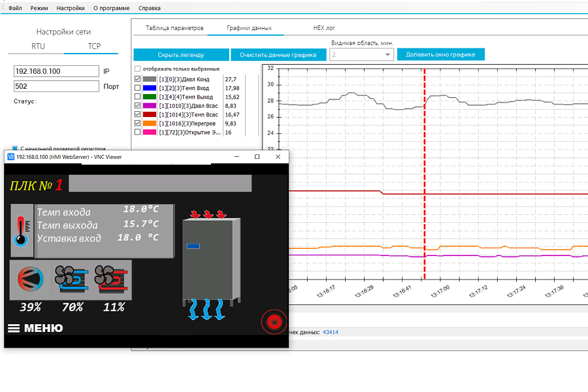Click the purple Давл Всас color swatch
This screenshot has width=588, height=392.
coord(149,105)
